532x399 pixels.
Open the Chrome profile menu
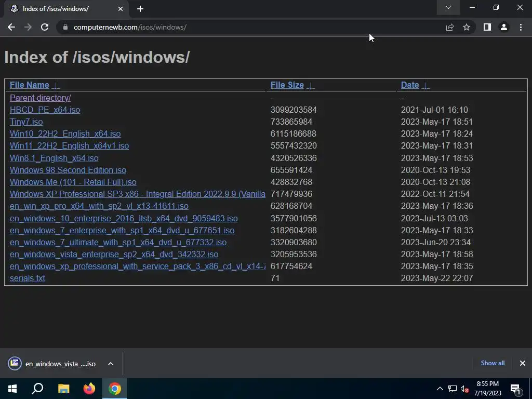click(504, 27)
